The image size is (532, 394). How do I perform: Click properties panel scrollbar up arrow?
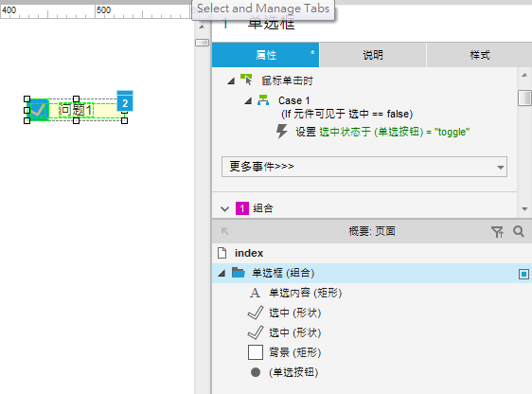524,75
